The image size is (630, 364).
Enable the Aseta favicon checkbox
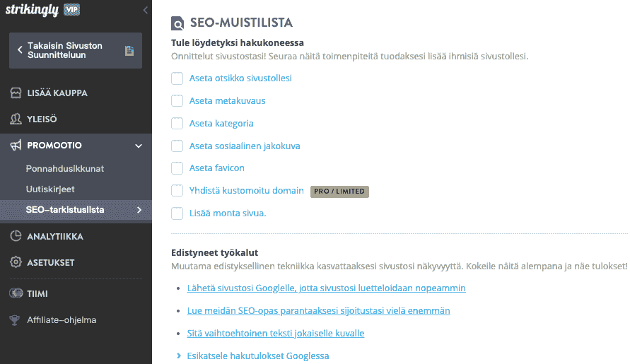(177, 168)
